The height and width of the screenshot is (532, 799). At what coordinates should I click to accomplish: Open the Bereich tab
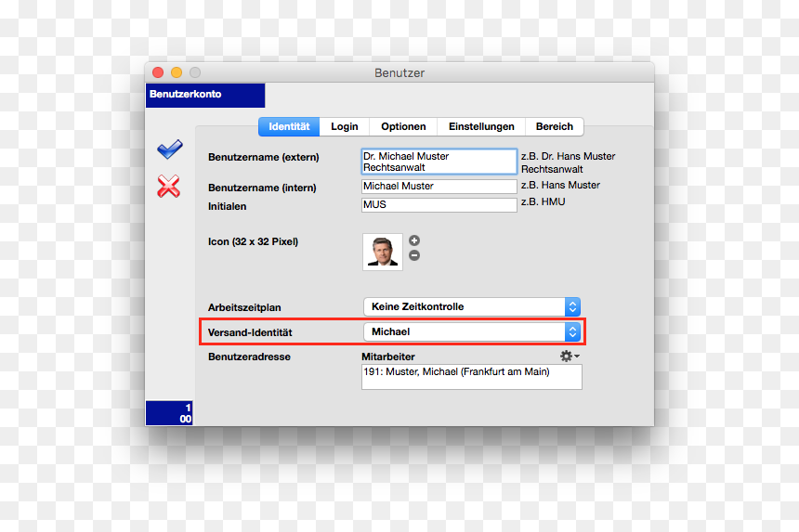pos(555,126)
